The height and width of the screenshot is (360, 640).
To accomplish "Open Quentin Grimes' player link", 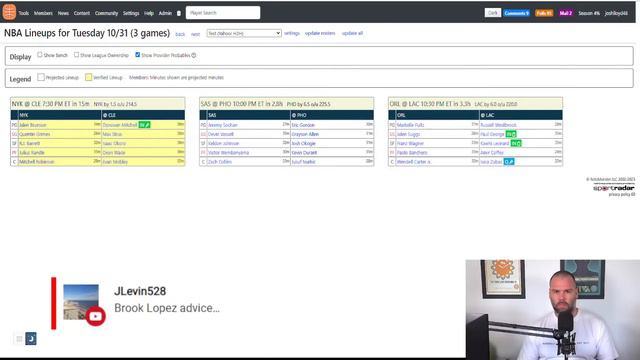I will (x=35, y=134).
